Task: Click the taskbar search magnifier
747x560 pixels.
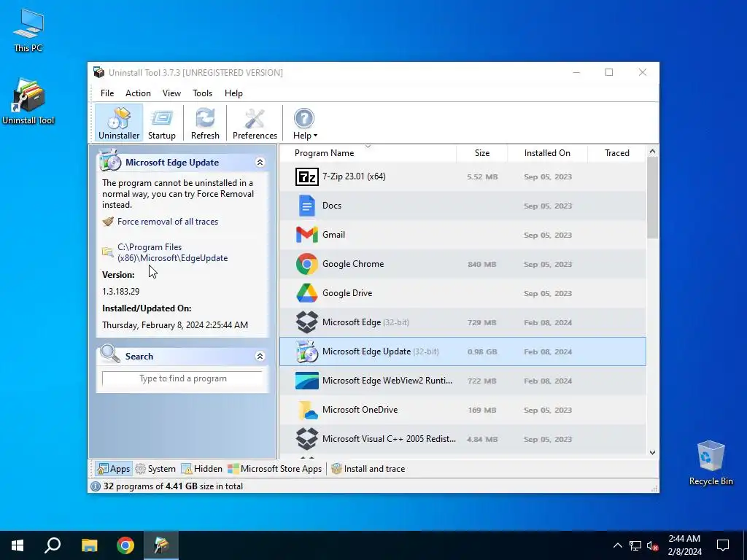Action: coord(53,545)
